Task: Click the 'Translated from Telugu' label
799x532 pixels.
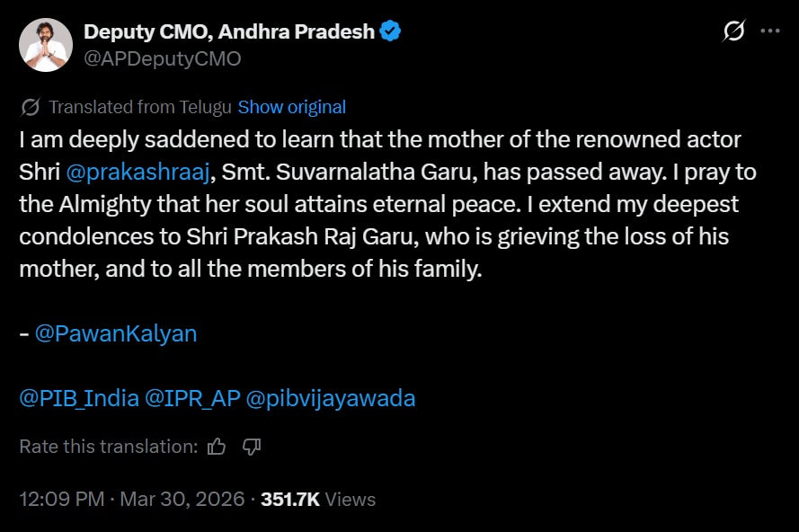Action: [140, 108]
